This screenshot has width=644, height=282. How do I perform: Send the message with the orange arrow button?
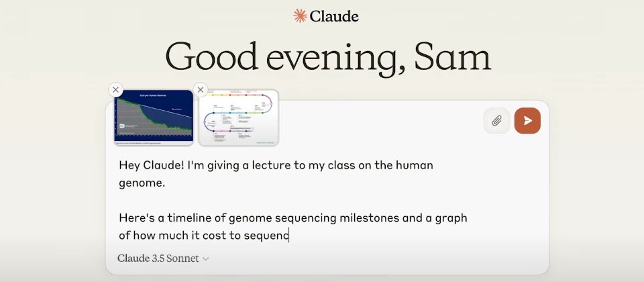527,121
